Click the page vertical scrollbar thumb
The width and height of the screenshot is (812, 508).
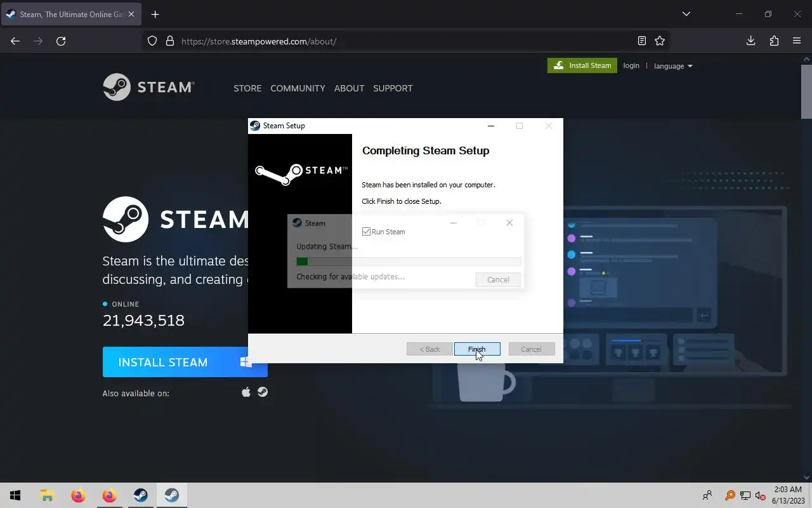click(806, 91)
